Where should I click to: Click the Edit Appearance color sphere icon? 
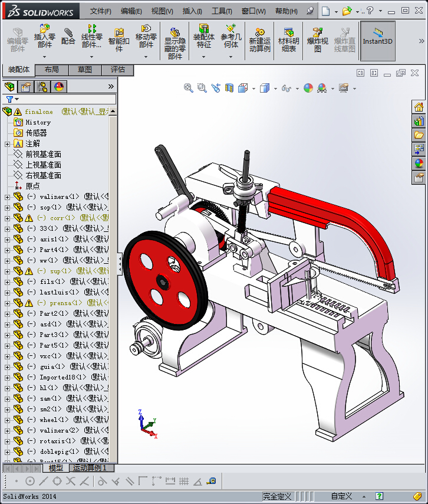308,88
